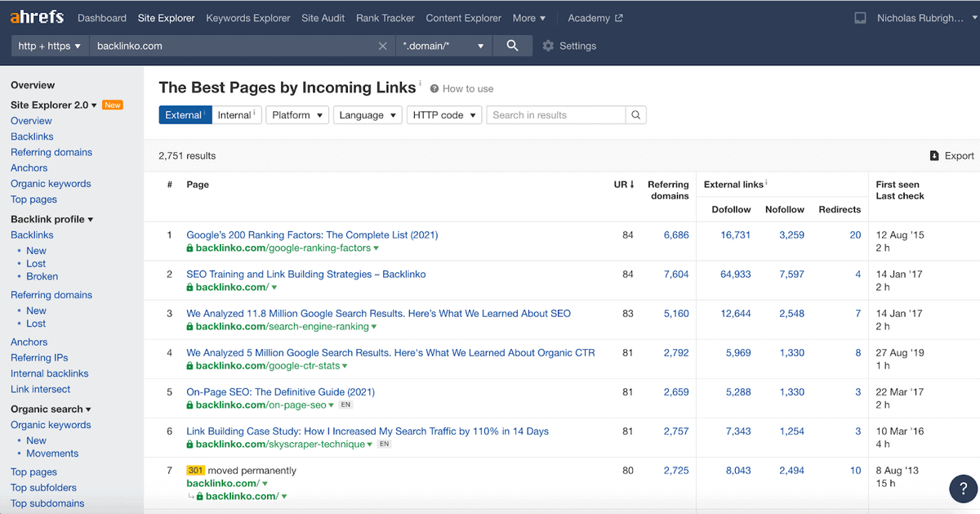Expand the search-engine-ranking URL caret
This screenshot has width=980, height=514.
374,327
